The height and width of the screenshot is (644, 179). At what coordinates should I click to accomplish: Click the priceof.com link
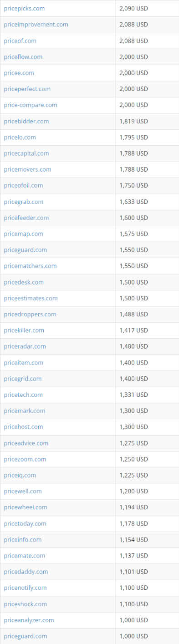[x=20, y=41]
